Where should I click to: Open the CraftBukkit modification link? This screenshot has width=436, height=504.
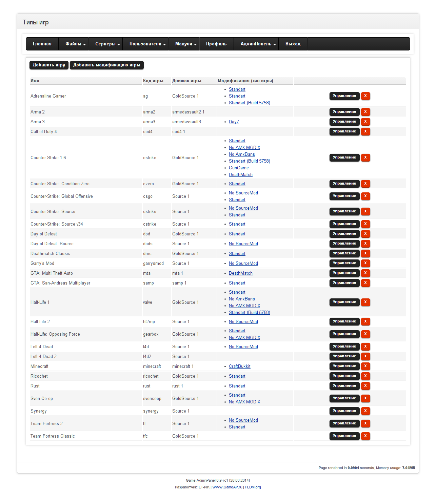[240, 366]
